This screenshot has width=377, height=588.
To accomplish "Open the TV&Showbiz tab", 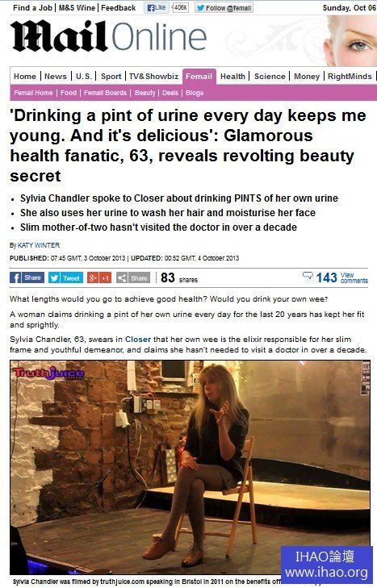I will click(153, 77).
